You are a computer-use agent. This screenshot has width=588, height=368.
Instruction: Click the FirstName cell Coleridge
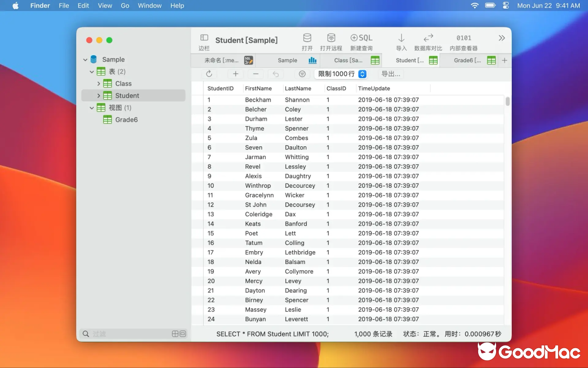(x=259, y=214)
